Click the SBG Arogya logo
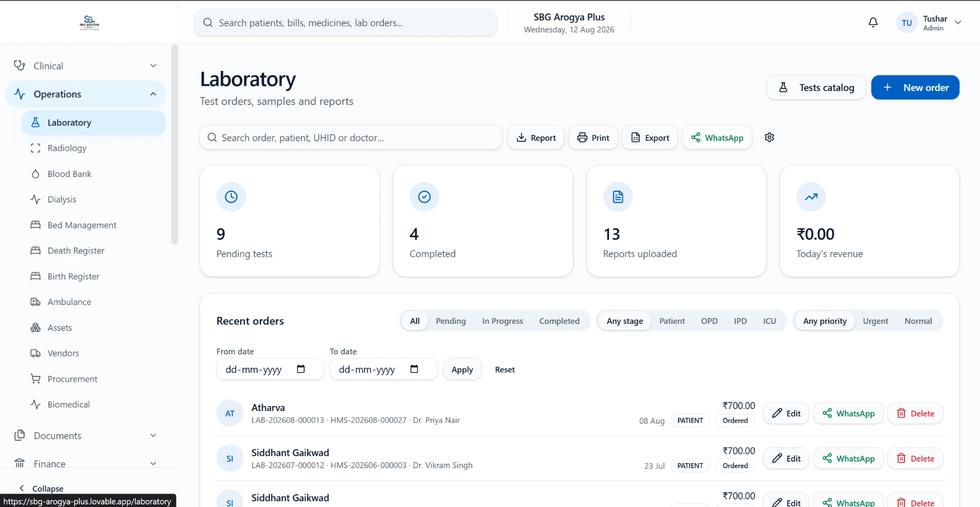 89,22
